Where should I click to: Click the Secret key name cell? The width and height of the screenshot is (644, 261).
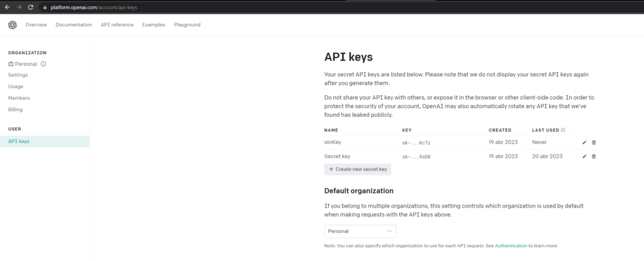click(337, 156)
